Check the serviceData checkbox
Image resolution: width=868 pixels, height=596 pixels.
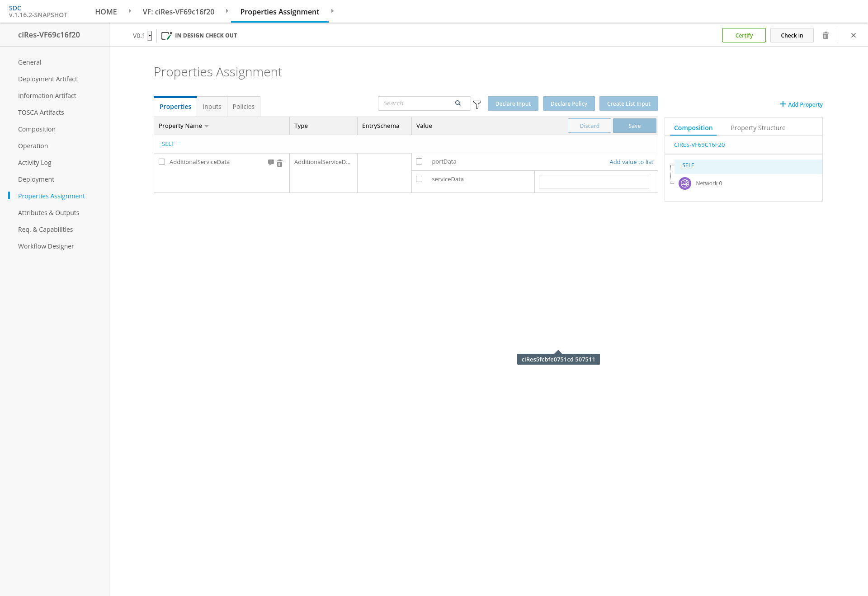point(419,179)
